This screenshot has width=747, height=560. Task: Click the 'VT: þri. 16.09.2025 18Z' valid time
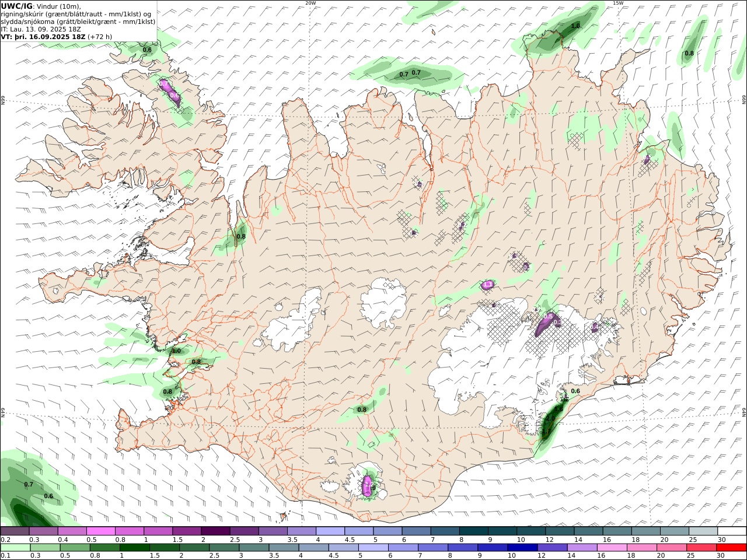pos(44,37)
